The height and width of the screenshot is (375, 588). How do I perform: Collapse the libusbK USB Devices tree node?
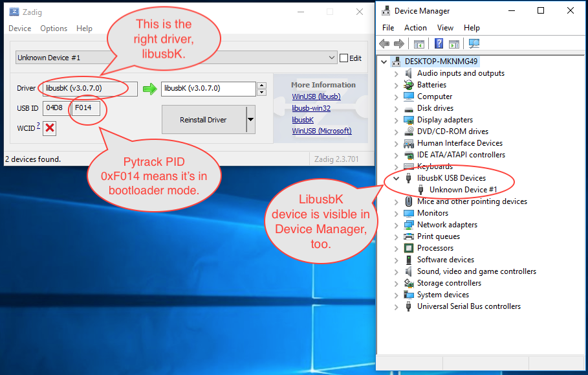[x=397, y=178]
